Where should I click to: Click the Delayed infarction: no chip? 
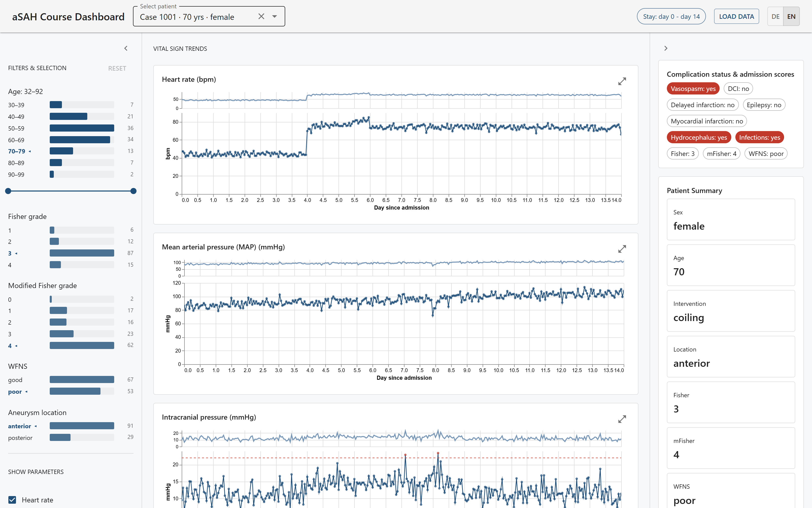click(x=703, y=105)
